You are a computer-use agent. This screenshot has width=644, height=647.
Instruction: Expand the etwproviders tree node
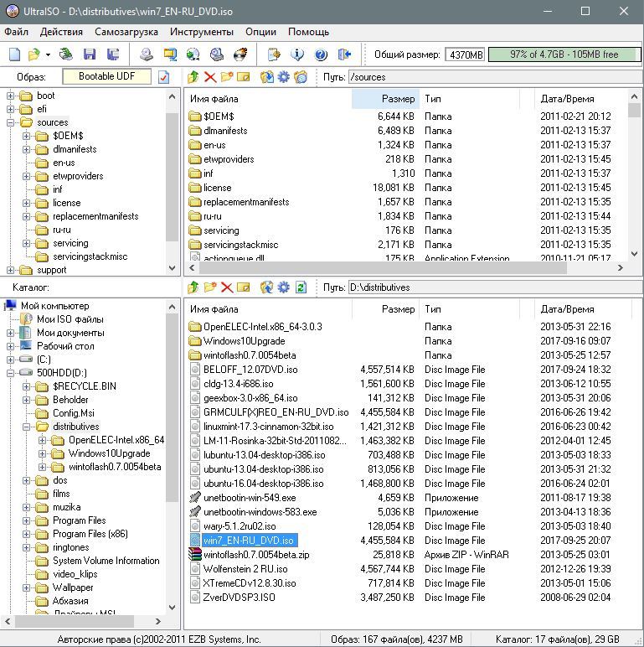click(27, 176)
